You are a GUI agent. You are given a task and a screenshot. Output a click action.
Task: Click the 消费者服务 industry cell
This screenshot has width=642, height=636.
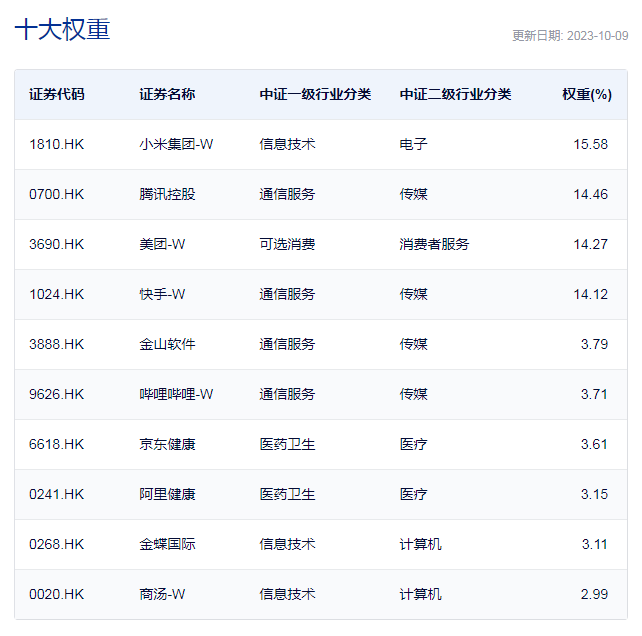(x=434, y=244)
